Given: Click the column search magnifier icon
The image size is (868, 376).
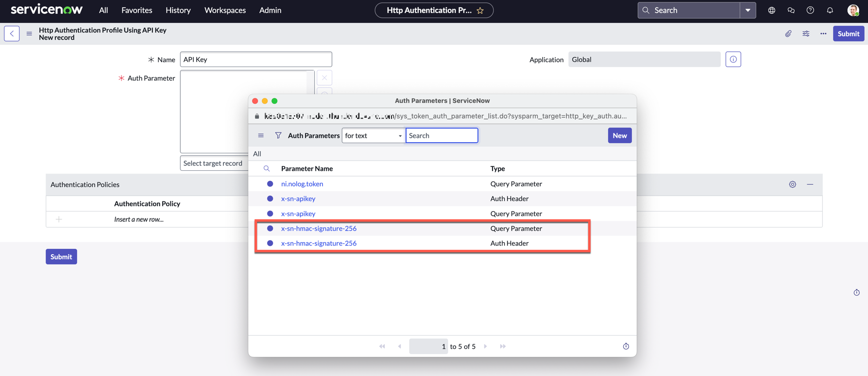Looking at the screenshot, I should [267, 168].
